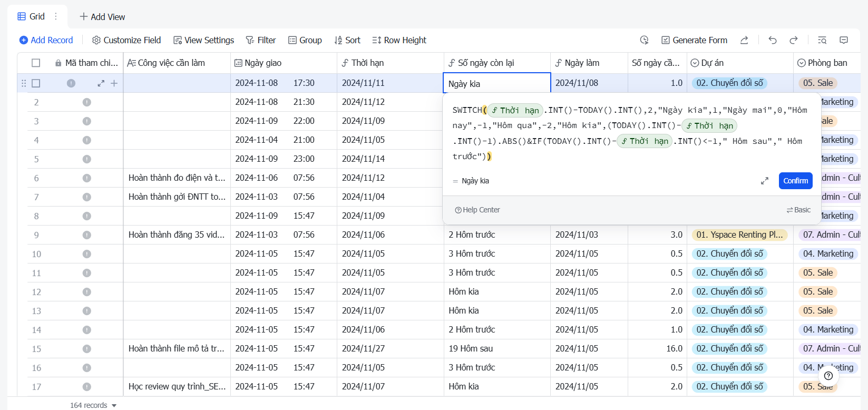
Task: Open View Settings
Action: point(204,40)
